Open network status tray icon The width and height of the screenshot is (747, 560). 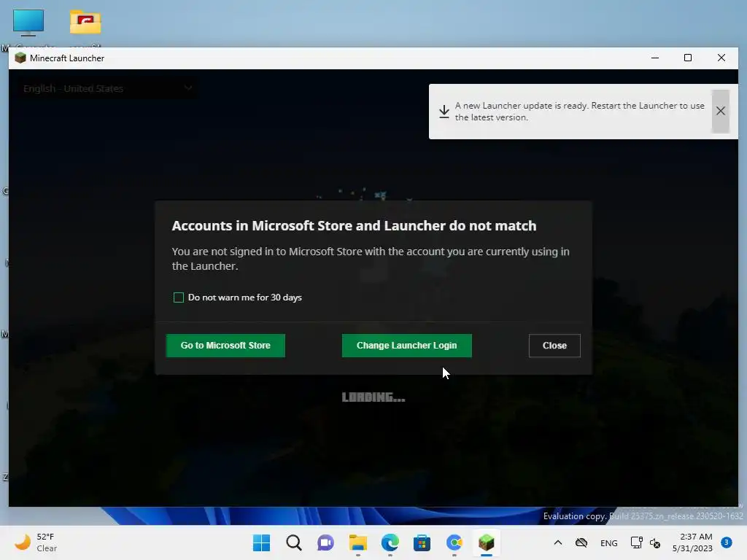pos(636,542)
